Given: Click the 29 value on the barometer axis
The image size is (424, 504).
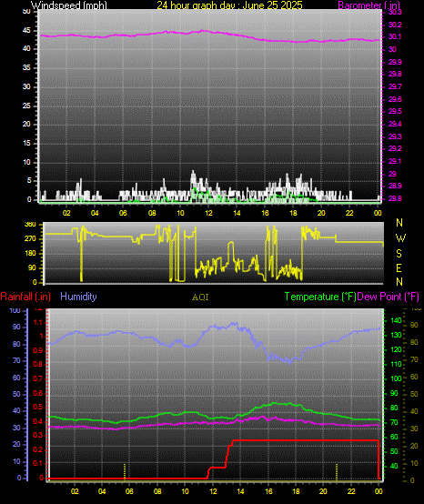Looking at the screenshot, I should (392, 174).
